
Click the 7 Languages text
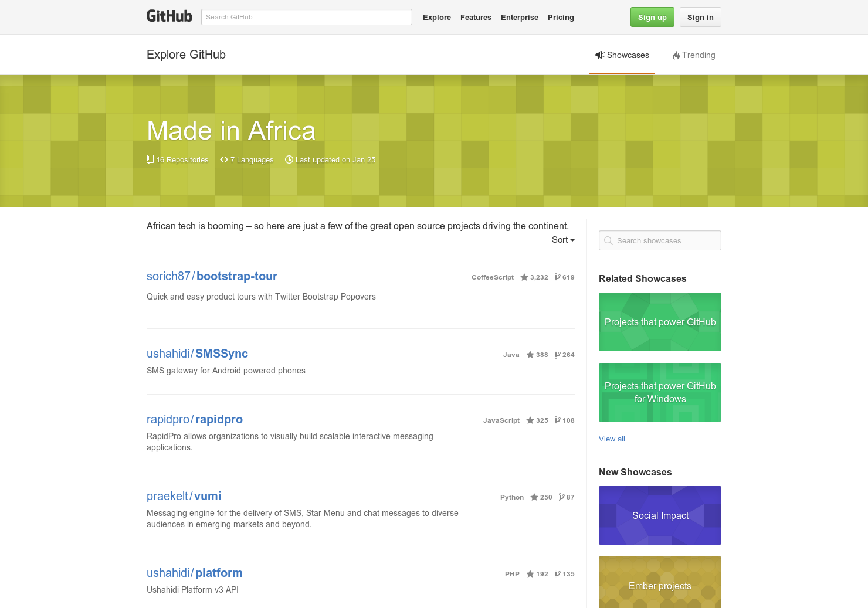pos(252,159)
